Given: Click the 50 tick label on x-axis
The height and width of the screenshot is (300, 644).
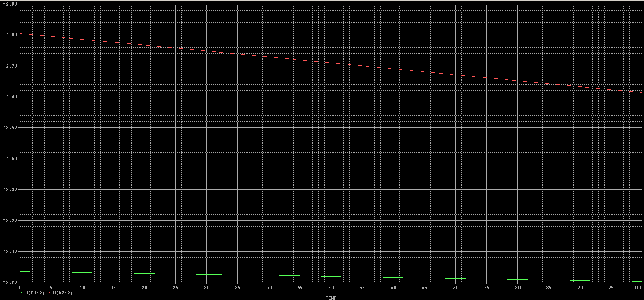Looking at the screenshot, I should coord(331,287).
